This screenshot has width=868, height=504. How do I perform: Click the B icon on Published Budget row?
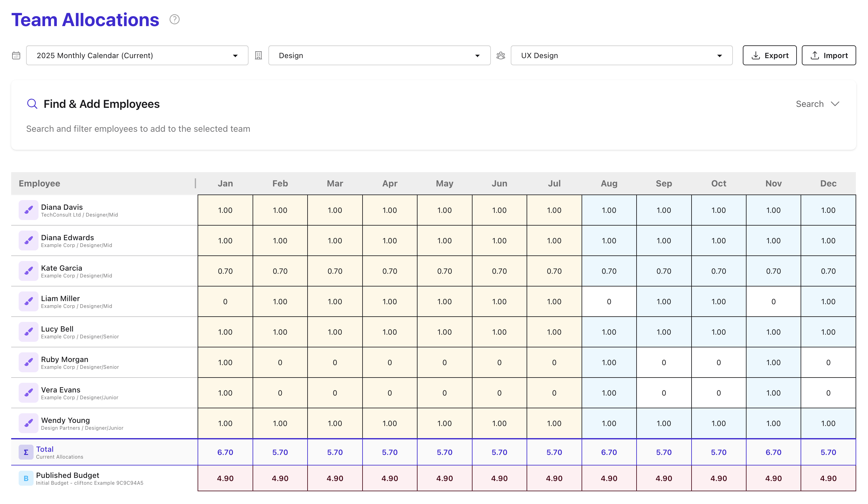[26, 478]
